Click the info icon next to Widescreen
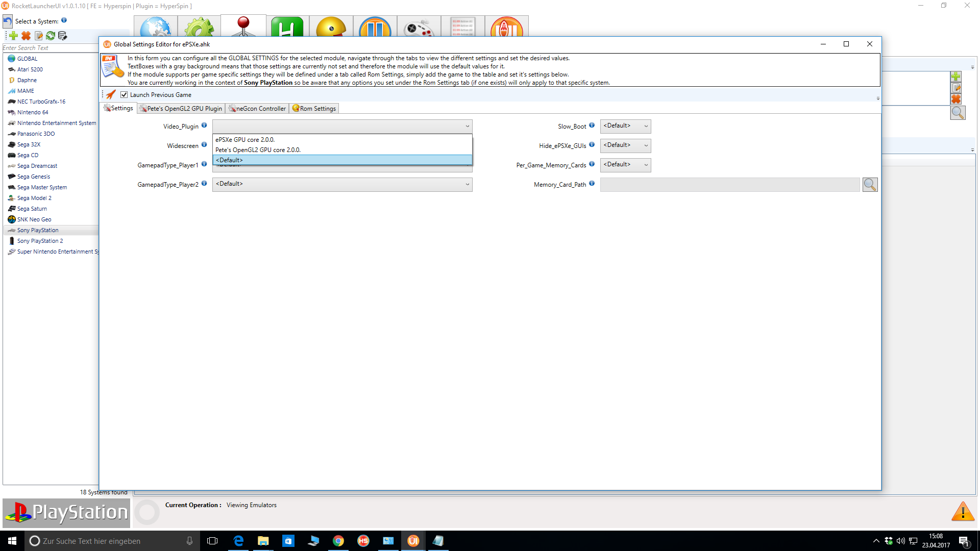This screenshot has width=980, height=551. 204,145
